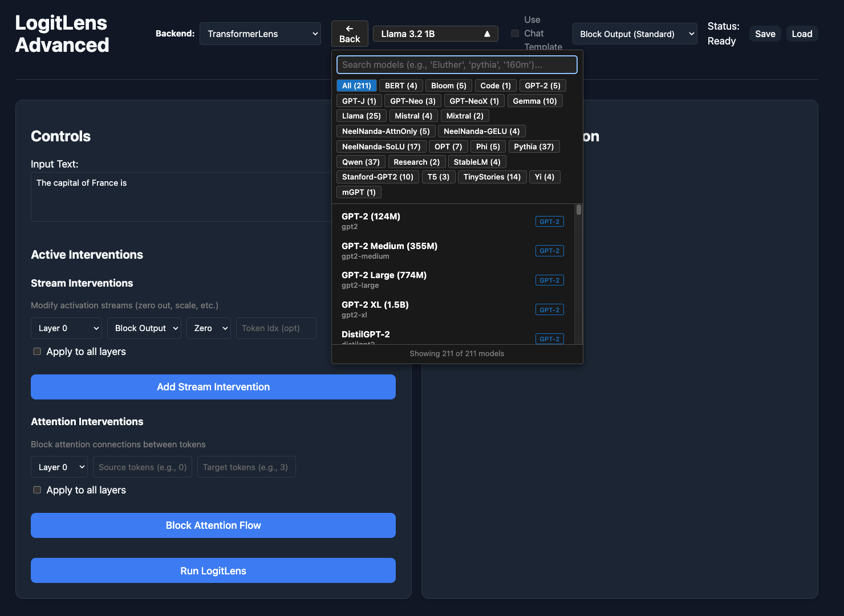Image resolution: width=844 pixels, height=616 pixels.
Task: Click the Source tokens input field
Action: coord(143,467)
